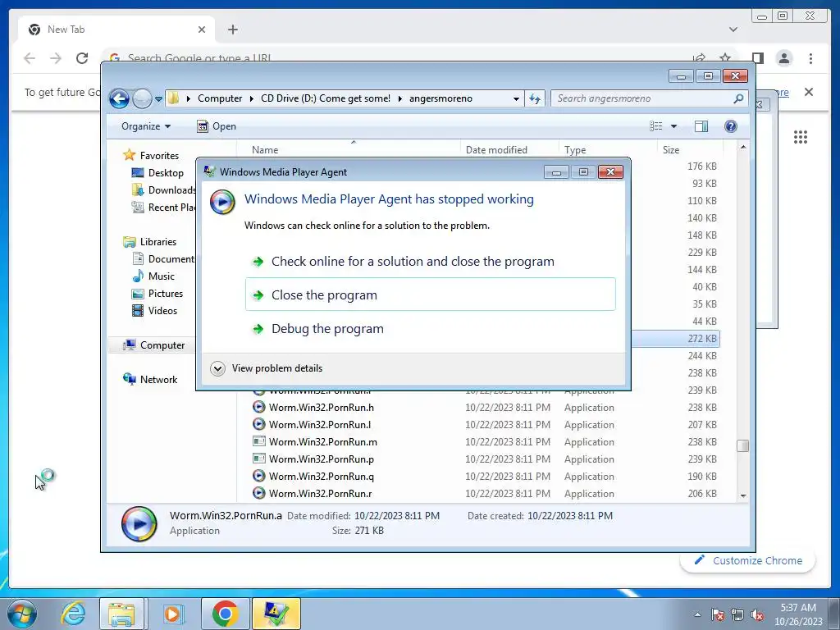Expand View problem details
The image size is (840, 630).
(267, 368)
